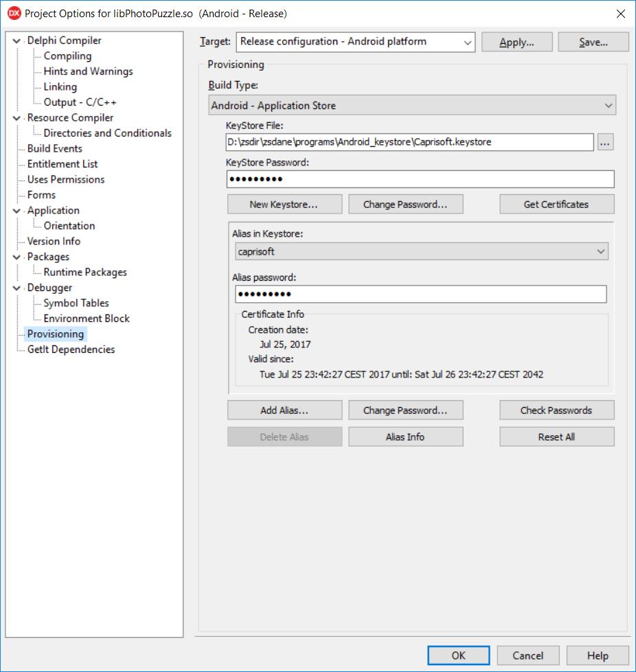Select Packages label in tree
Viewport: 636px width, 672px height.
click(48, 256)
